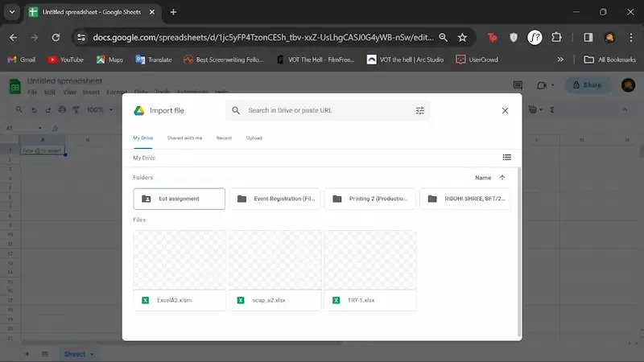This screenshot has height=362, width=644.
Task: Open Google account avatar in Sheets
Action: pos(628,85)
